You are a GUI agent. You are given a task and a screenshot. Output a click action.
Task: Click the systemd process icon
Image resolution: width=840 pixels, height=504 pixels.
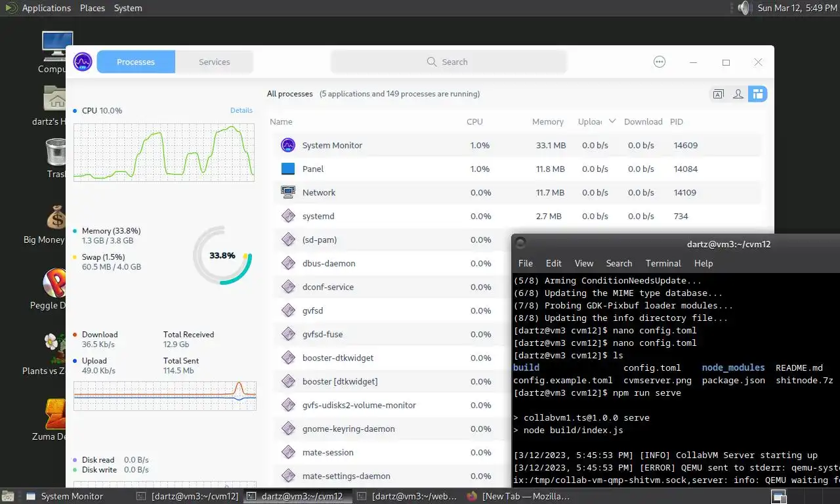288,216
